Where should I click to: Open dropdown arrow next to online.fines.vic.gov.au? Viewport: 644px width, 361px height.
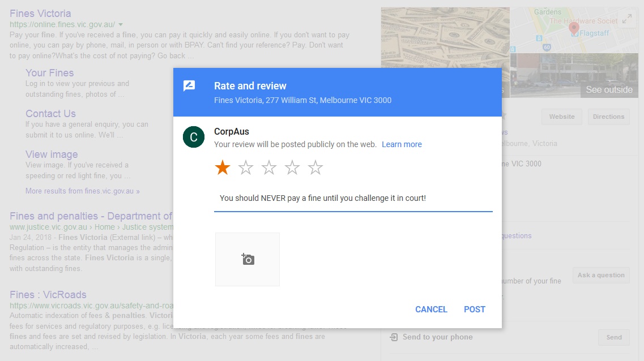(x=121, y=25)
